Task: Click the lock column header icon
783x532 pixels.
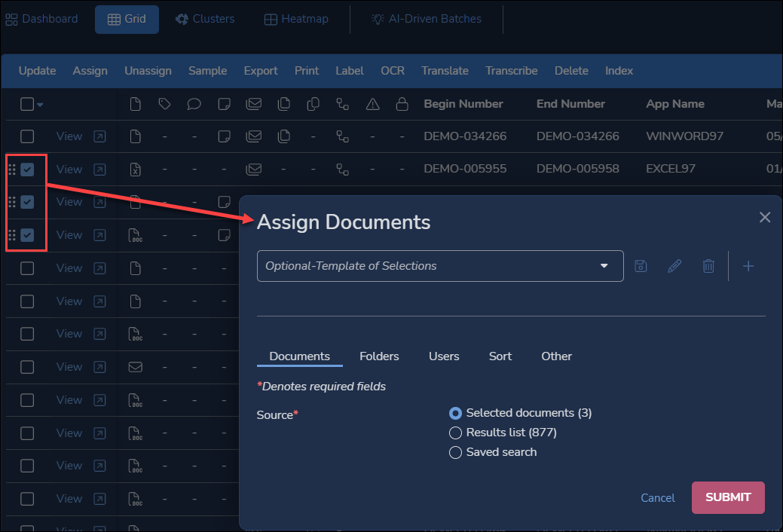Action: coord(402,104)
